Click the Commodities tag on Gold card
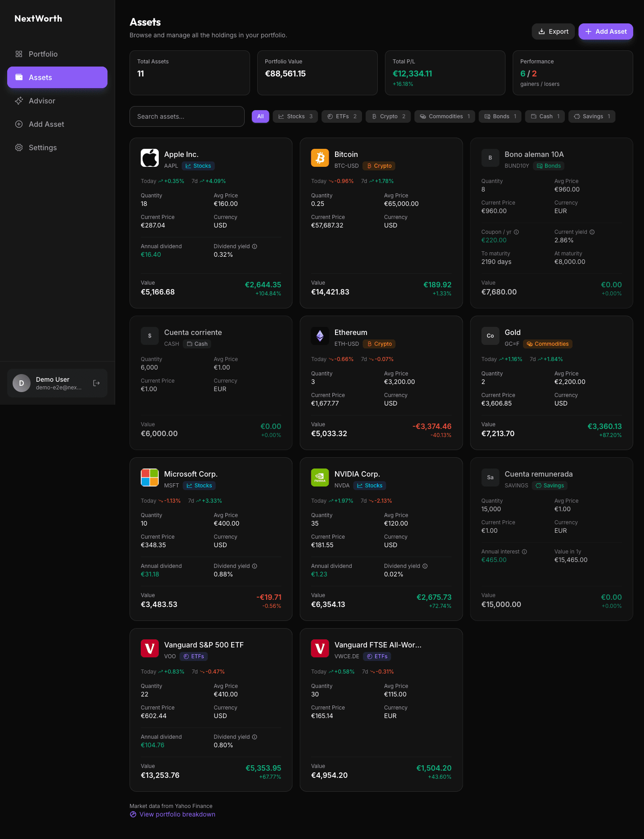The height and width of the screenshot is (839, 644). coord(548,344)
